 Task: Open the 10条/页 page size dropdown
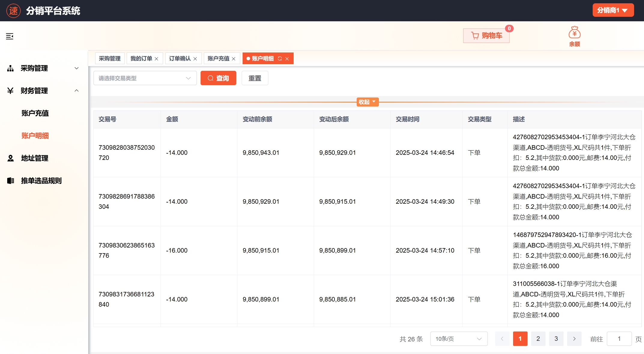tap(458, 339)
